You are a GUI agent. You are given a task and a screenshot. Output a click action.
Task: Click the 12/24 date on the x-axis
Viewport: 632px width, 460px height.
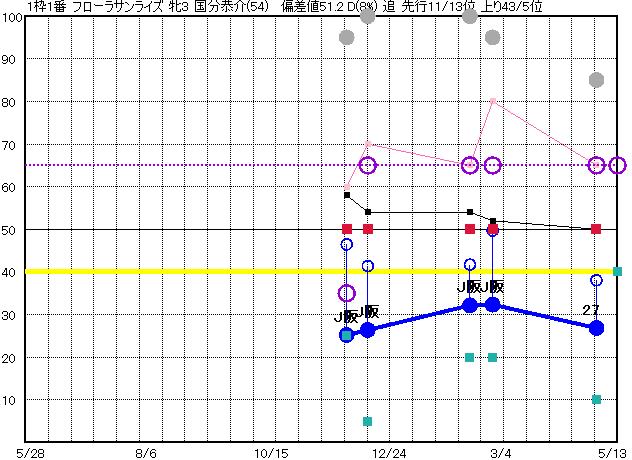click(377, 451)
